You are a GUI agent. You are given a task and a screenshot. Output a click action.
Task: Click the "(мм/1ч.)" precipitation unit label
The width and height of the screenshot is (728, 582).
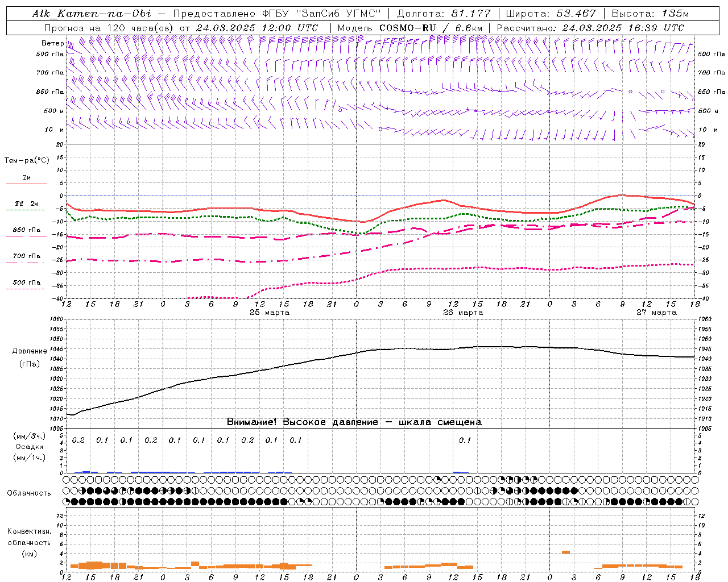30,458
